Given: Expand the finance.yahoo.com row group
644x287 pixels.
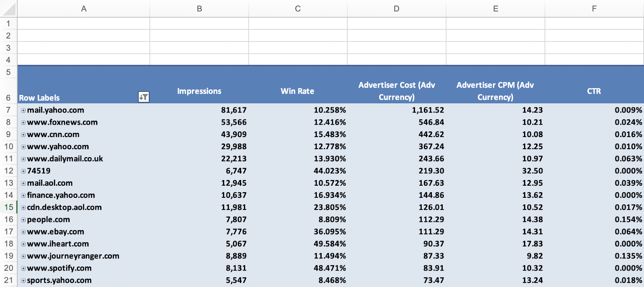Looking at the screenshot, I should (23, 196).
